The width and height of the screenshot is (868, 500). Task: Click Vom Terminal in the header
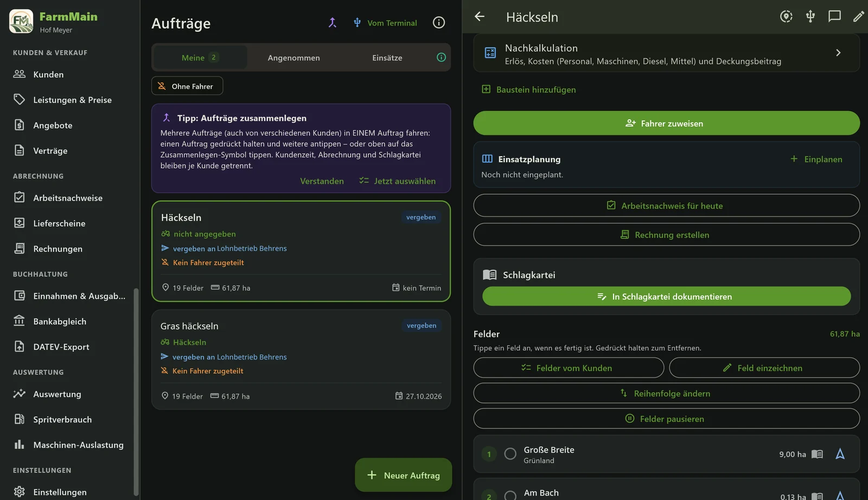pyautogui.click(x=385, y=23)
